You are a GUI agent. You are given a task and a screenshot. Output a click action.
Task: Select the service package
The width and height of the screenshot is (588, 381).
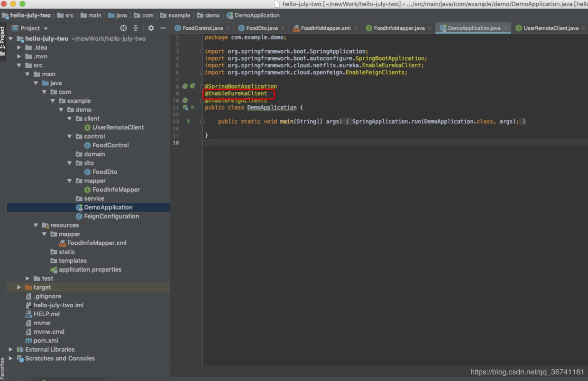[x=94, y=199]
